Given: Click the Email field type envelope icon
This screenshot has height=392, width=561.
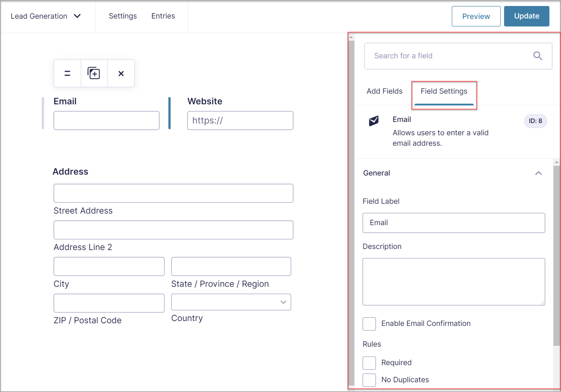Looking at the screenshot, I should pyautogui.click(x=374, y=121).
